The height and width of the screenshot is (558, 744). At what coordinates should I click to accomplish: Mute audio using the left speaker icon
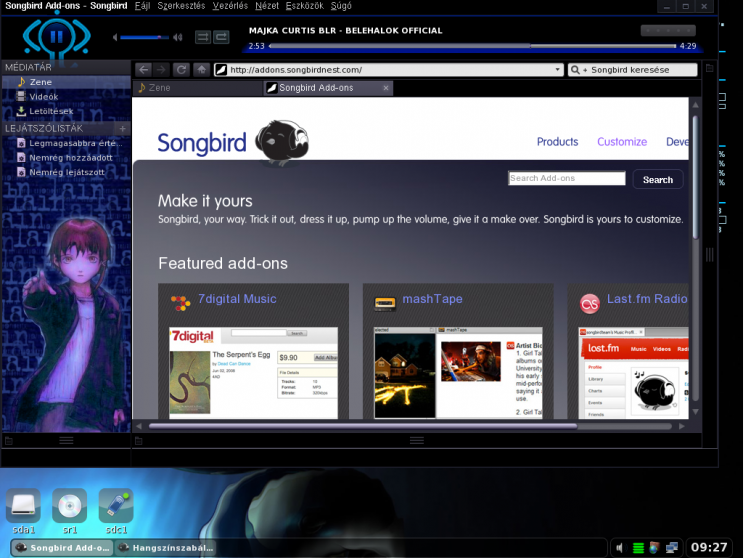tap(115, 37)
